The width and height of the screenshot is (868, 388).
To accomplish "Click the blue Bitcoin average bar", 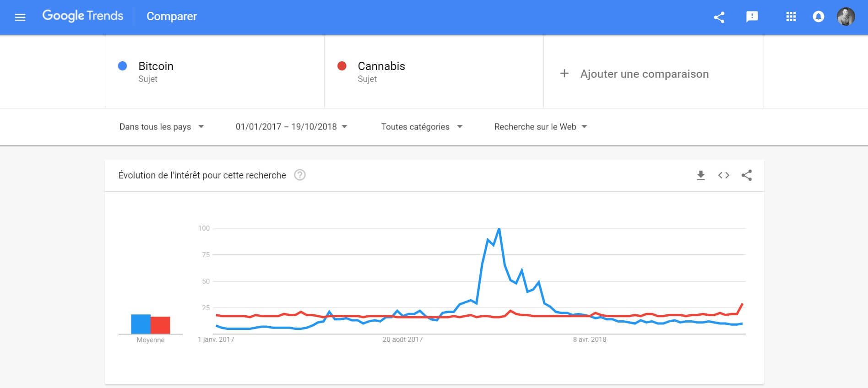I will (x=141, y=324).
